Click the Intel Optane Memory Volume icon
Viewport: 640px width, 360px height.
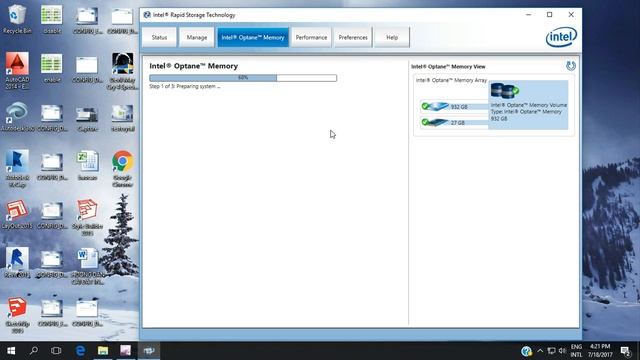pyautogui.click(x=504, y=90)
